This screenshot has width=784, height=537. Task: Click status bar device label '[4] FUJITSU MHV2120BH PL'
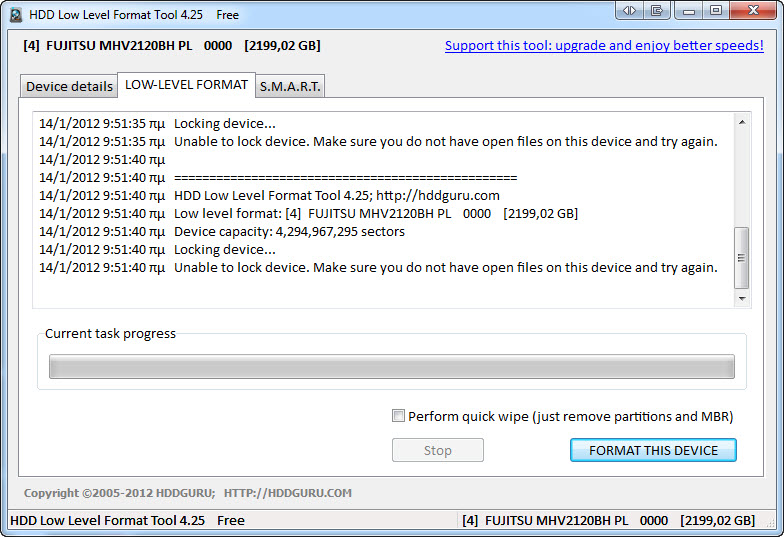pos(608,520)
